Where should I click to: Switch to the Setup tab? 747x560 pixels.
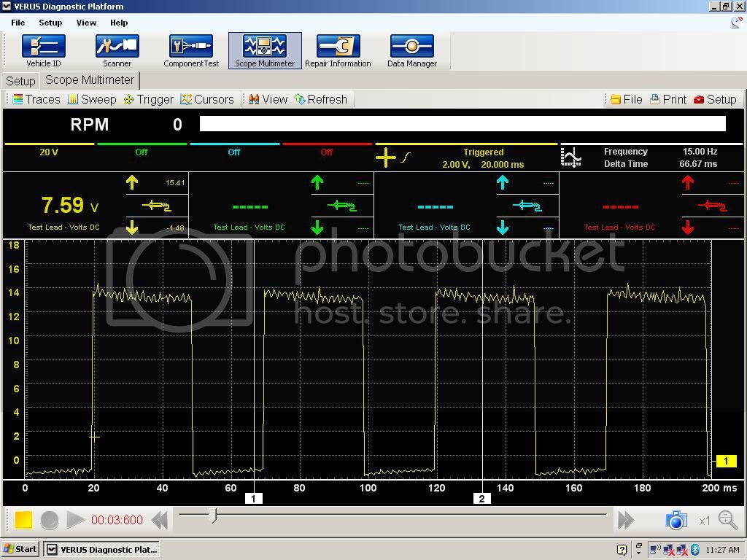click(20, 81)
